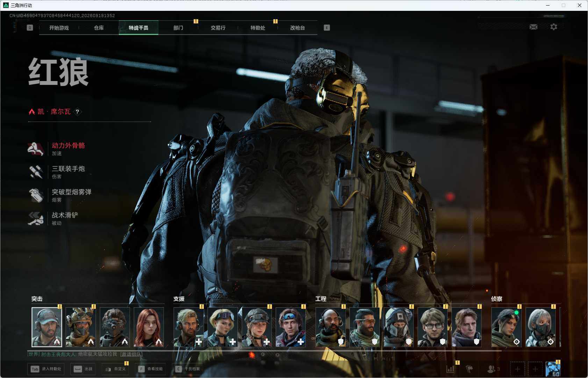Viewport: 588px width, 378px height.
Task: Select the assault operator wearing a goggle mask
Action: (115, 327)
